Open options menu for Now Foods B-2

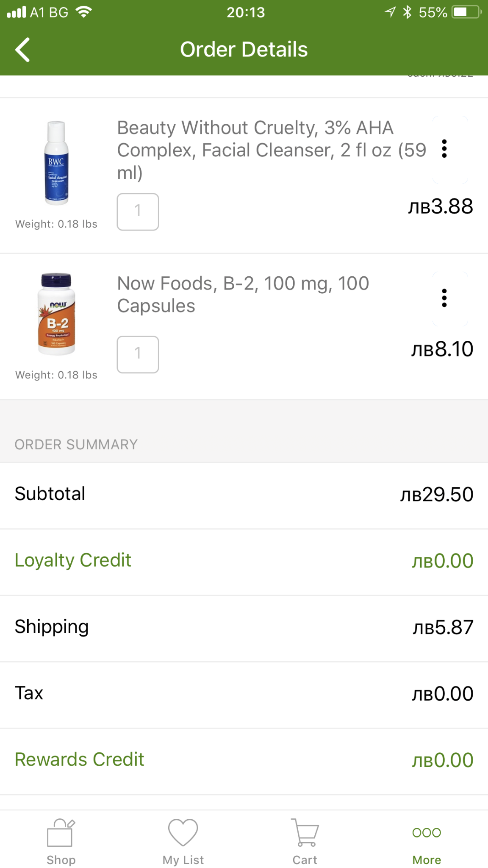click(x=444, y=298)
